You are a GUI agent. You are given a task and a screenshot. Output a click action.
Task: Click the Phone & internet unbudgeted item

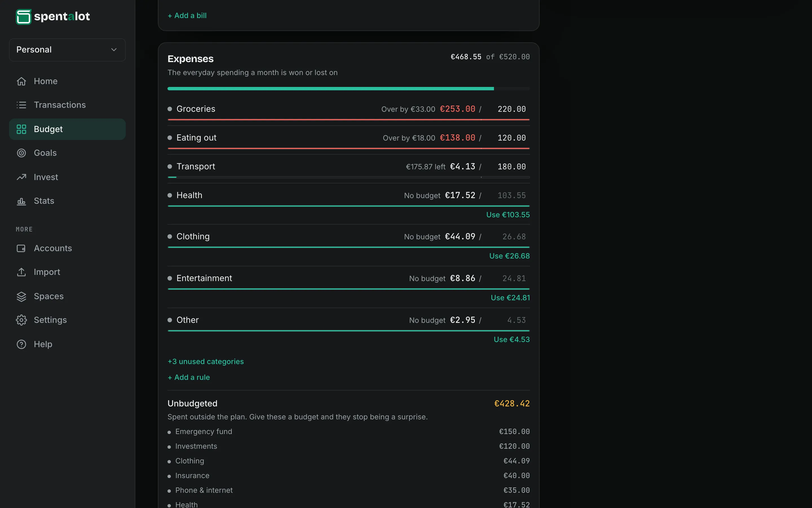coord(348,491)
